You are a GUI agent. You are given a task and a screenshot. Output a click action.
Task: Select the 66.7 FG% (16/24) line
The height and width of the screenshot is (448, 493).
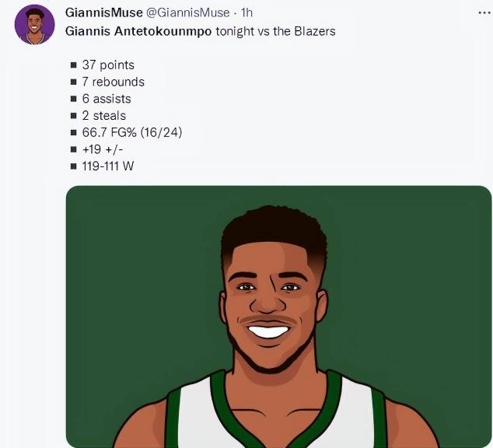click(131, 132)
